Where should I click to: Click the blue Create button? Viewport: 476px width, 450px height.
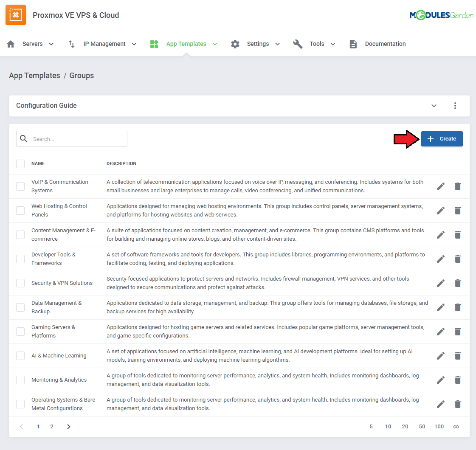coord(442,139)
